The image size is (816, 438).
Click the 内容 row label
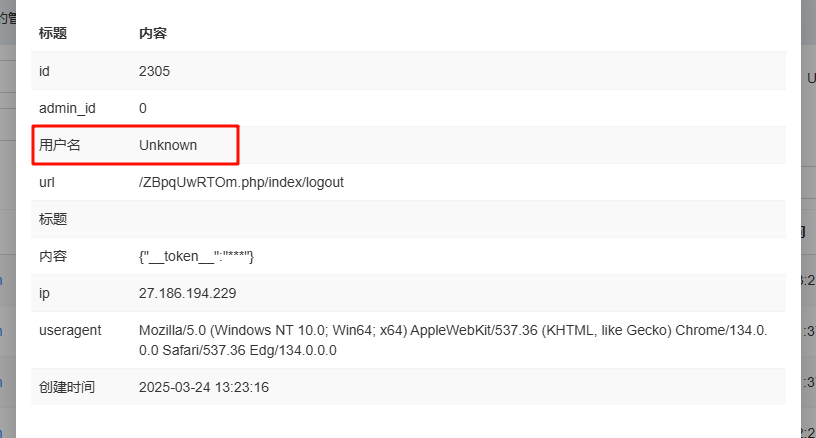point(53,256)
